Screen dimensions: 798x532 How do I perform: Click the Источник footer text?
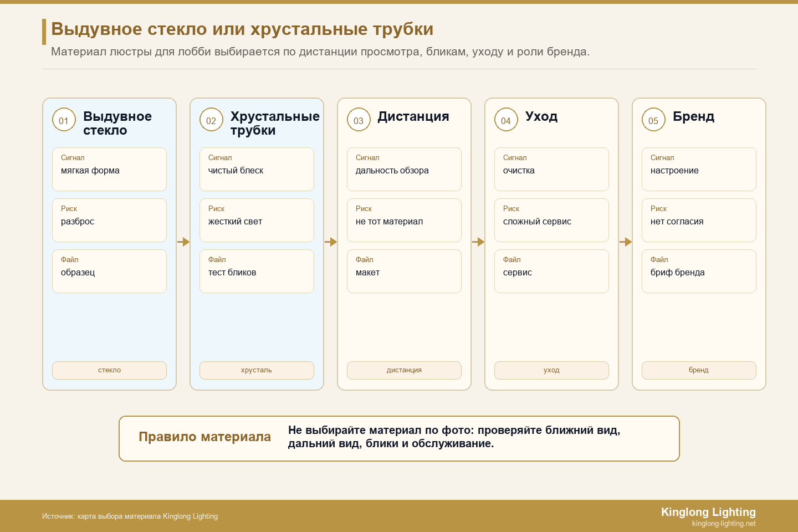tap(130, 516)
